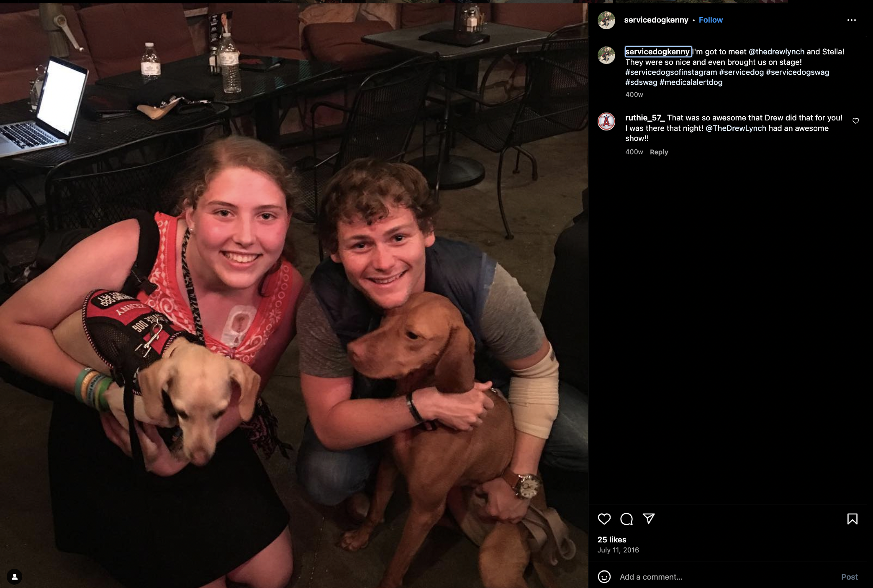Follow servicedogkenny account

(x=711, y=20)
